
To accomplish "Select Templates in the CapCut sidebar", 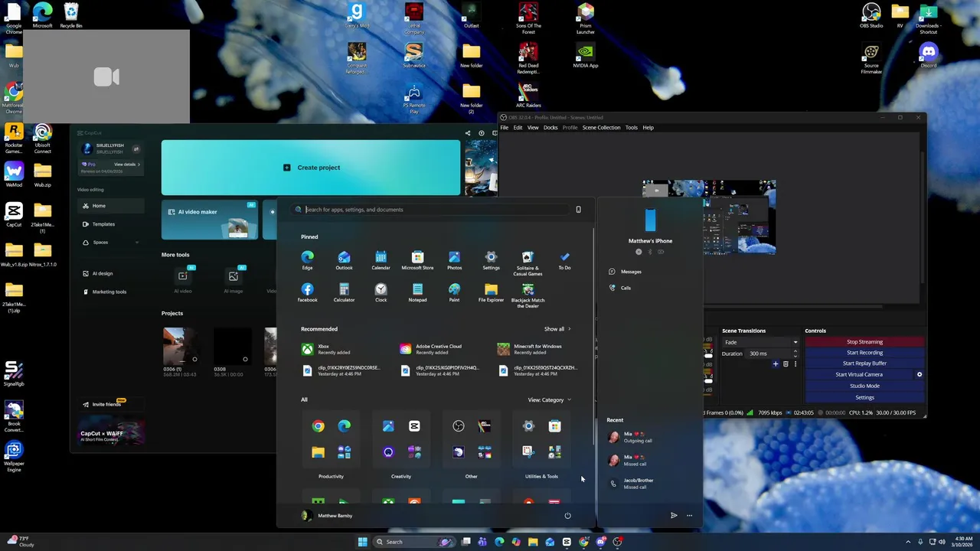I will (111, 224).
